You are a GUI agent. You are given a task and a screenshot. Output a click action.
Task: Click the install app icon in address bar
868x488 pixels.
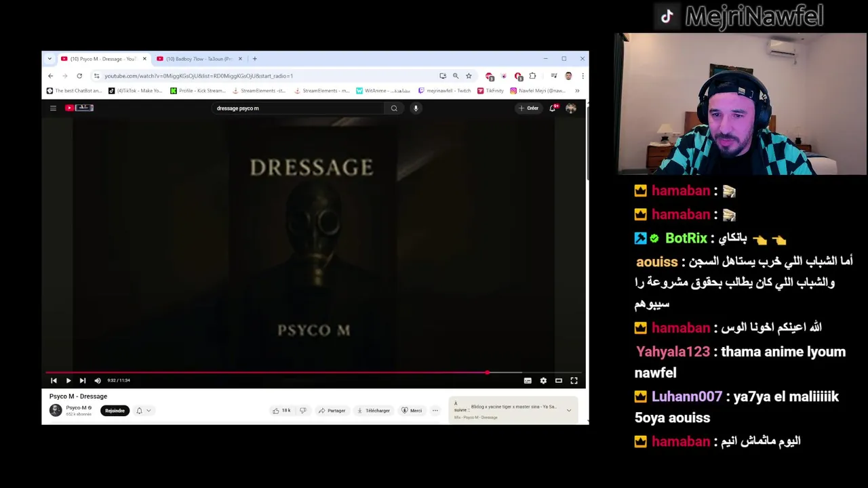pyautogui.click(x=443, y=76)
